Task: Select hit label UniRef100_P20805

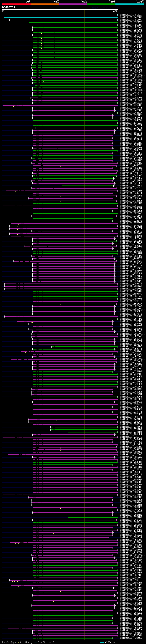Action: 131,148
